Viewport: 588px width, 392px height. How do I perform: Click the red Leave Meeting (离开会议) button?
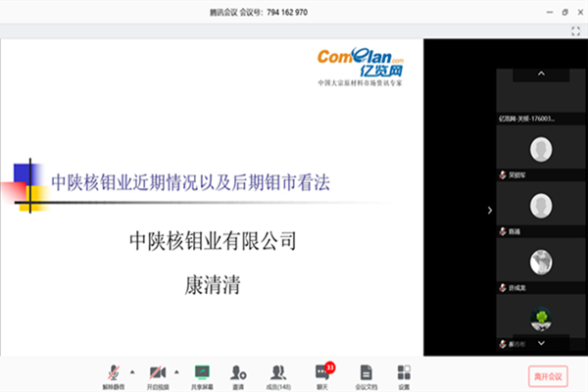pyautogui.click(x=547, y=375)
